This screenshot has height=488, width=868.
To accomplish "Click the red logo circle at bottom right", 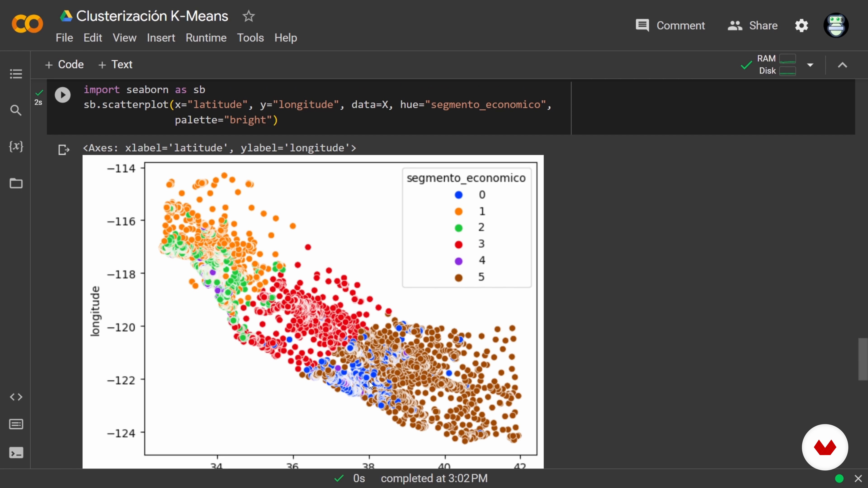I will (825, 447).
